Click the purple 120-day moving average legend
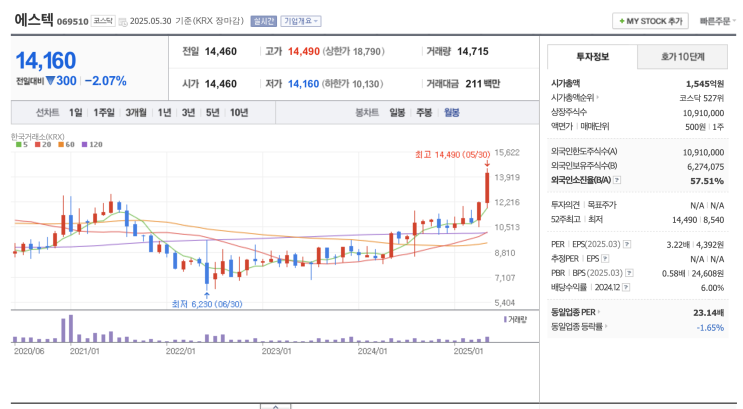Viewport: 743px width, 409px height. point(92,145)
